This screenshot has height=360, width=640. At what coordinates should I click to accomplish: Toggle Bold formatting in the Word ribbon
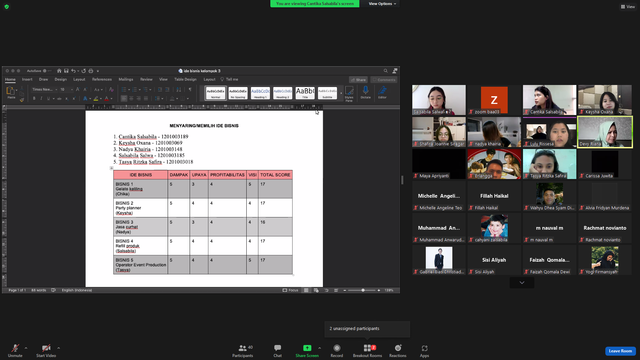pos(34,98)
